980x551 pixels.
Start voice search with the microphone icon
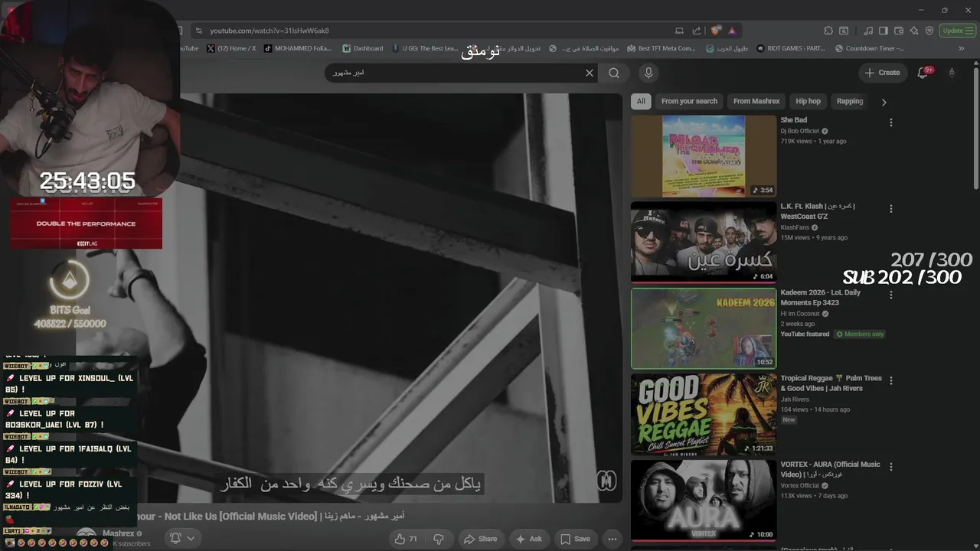(x=648, y=73)
